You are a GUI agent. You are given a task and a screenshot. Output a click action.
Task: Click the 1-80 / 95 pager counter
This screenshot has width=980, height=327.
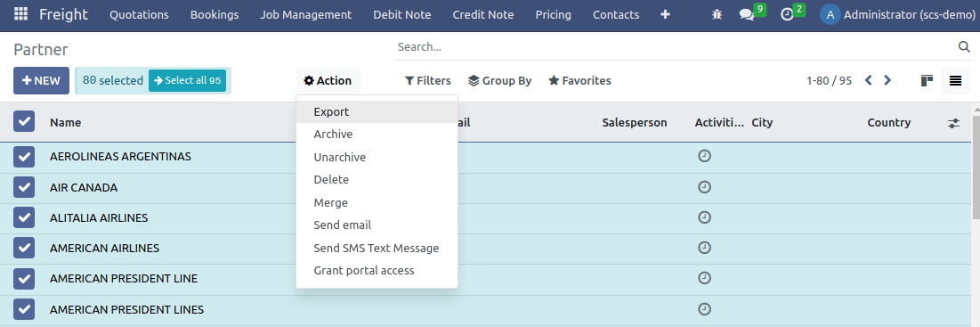pyautogui.click(x=830, y=81)
